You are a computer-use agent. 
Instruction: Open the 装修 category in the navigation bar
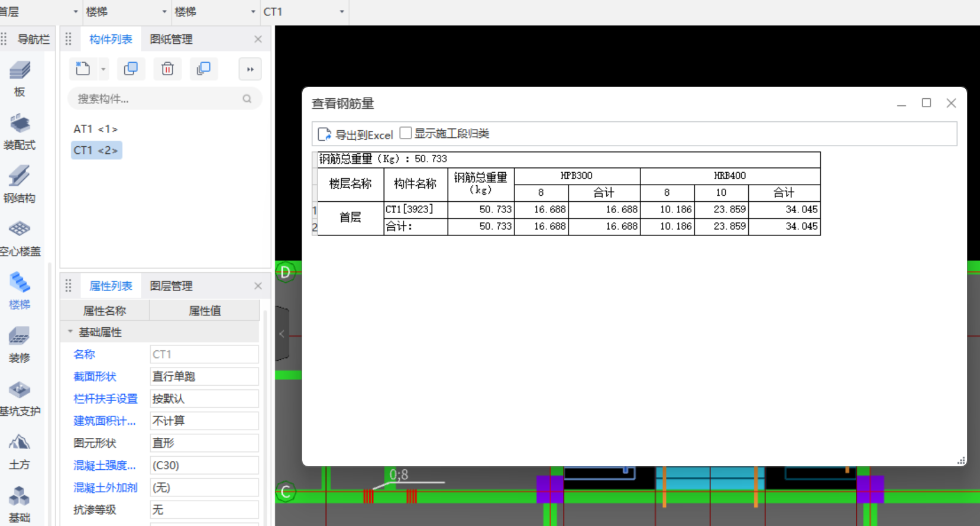click(20, 345)
